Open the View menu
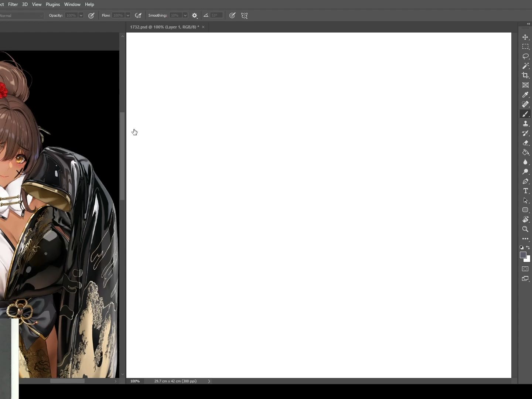Image resolution: width=532 pixels, height=399 pixels. [x=37, y=4]
